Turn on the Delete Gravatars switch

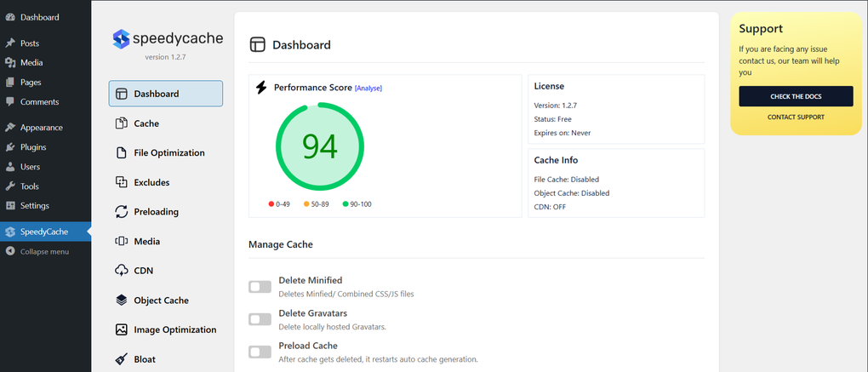[260, 319]
